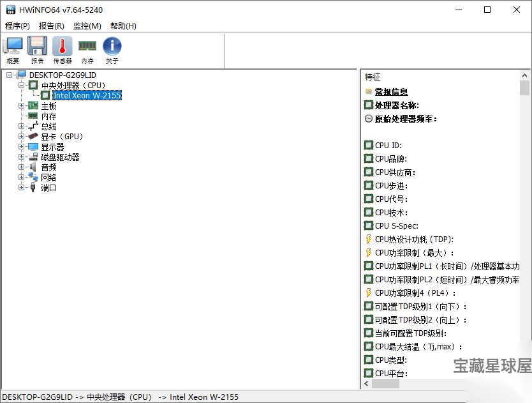Select the 主板 tree item label
The height and width of the screenshot is (403, 532).
[x=49, y=106]
